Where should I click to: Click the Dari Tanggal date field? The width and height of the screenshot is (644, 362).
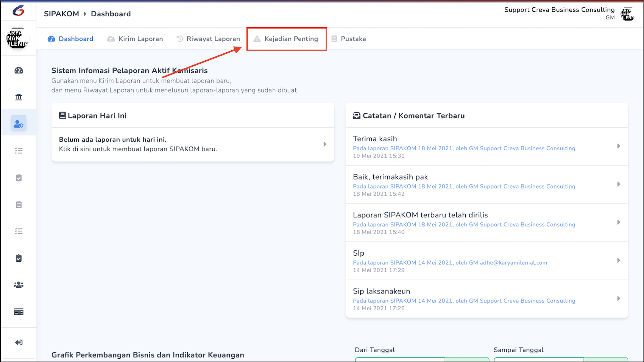point(422,359)
